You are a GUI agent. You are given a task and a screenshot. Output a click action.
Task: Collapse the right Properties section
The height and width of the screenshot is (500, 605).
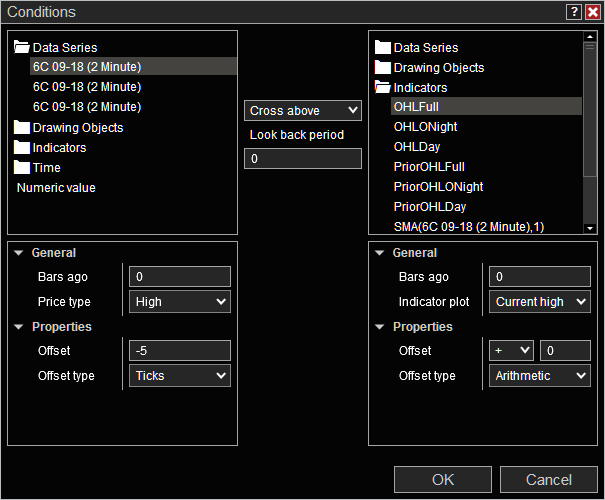pyautogui.click(x=380, y=327)
